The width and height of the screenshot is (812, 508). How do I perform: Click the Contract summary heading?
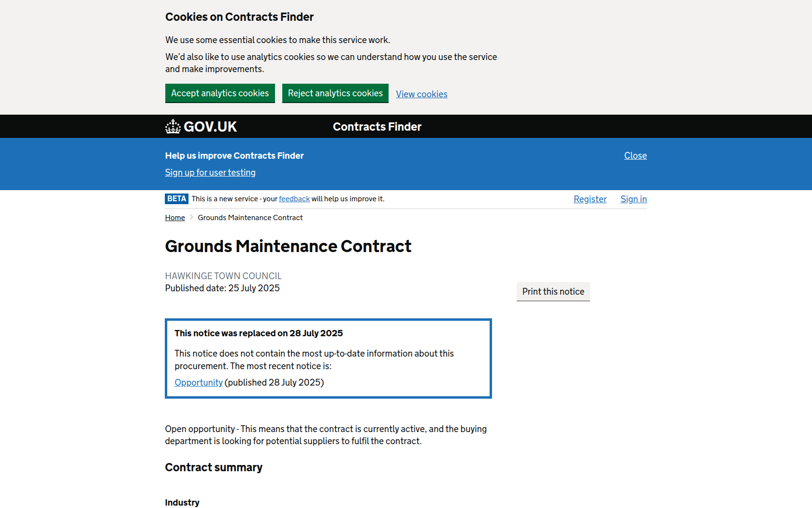tap(214, 467)
